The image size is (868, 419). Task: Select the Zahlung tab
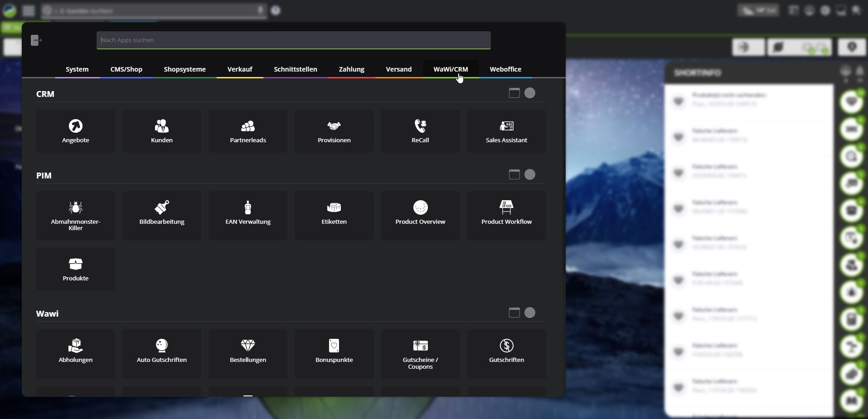click(352, 69)
